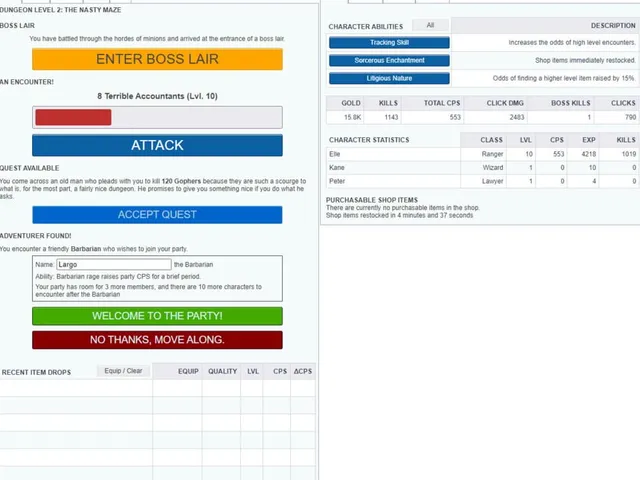Click the BOSS KILLS stat header
This screenshot has width=640, height=480.
click(x=571, y=103)
